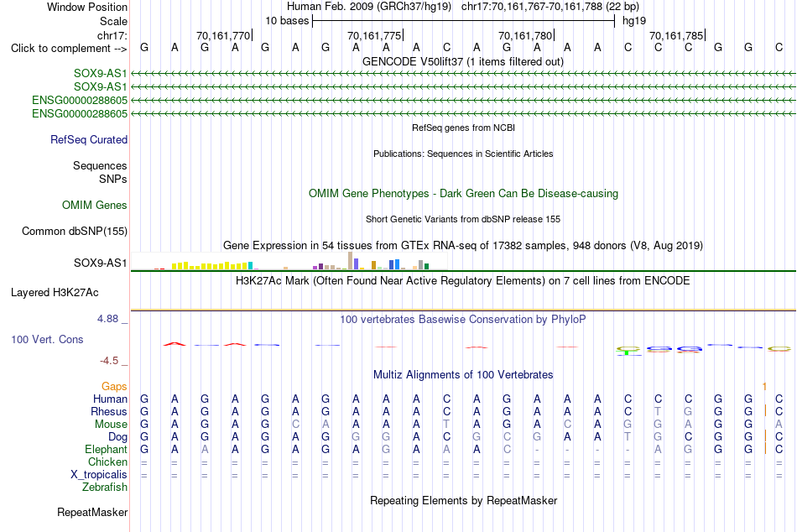Click the 70,161,780 ruler coordinate
This screenshot has width=797, height=532.
(525, 35)
